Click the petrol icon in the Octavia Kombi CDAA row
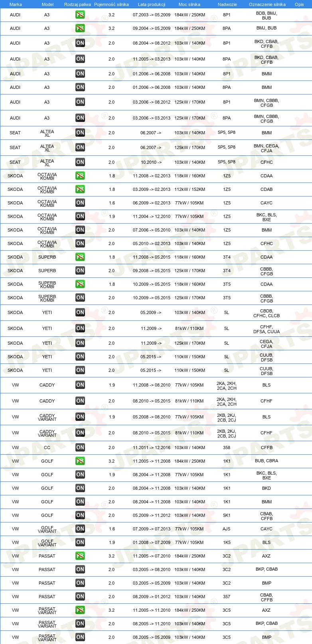This screenshot has height=644, width=312. coord(80,176)
